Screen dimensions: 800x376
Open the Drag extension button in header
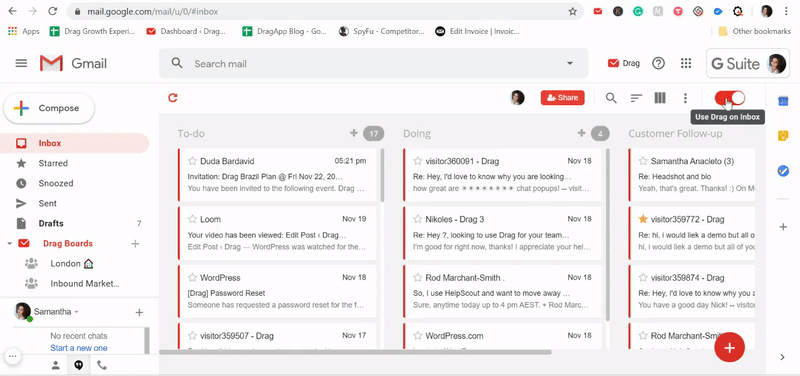coord(623,63)
